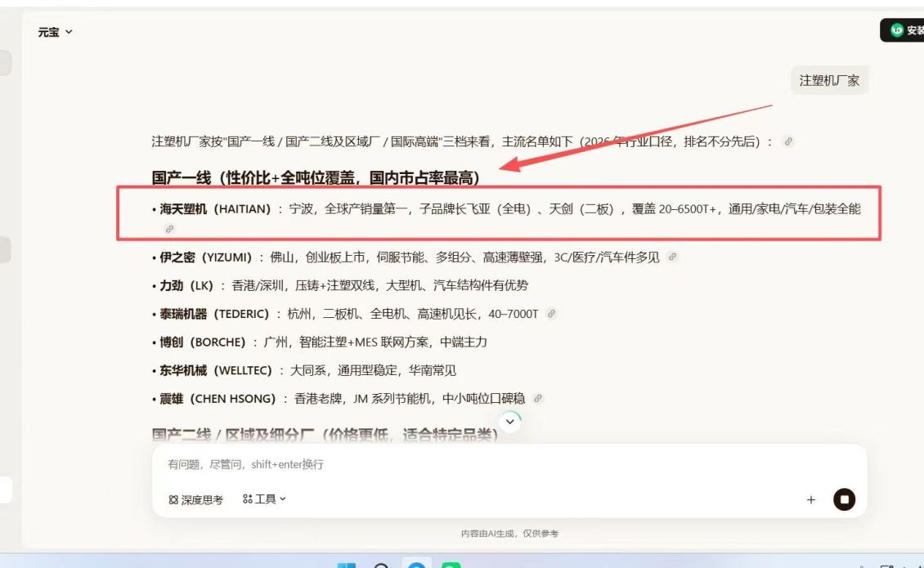Open the 元宝 model dropdown
Screen dimensions: 924x568
55,32
